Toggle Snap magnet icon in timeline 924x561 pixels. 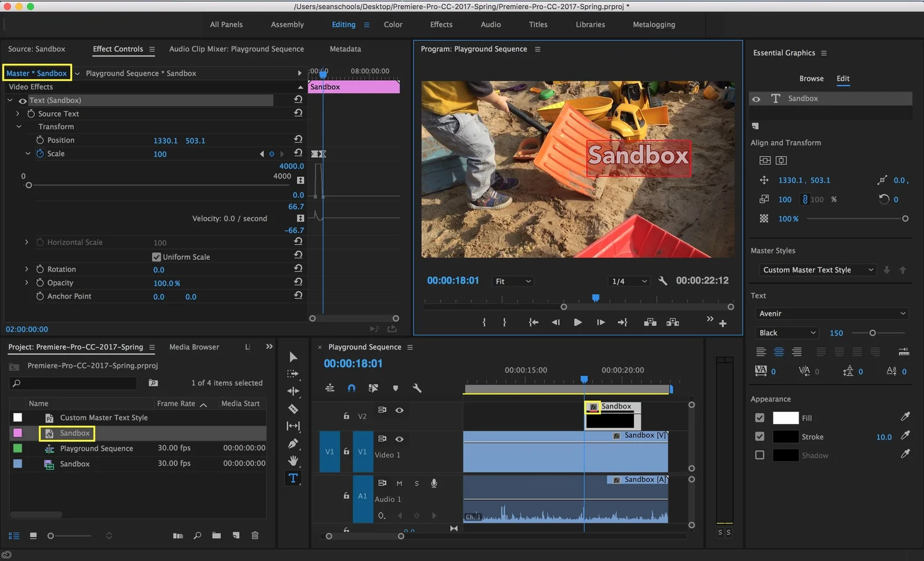tap(351, 388)
